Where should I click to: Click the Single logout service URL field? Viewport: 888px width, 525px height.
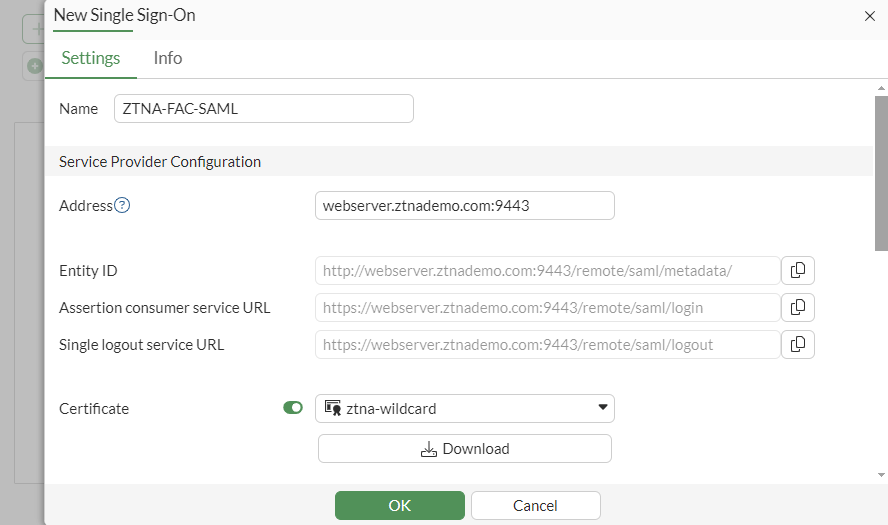[x=547, y=345]
